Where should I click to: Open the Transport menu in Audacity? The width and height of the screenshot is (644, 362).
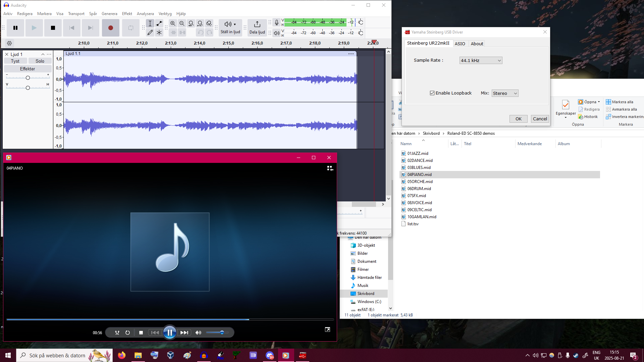point(76,14)
